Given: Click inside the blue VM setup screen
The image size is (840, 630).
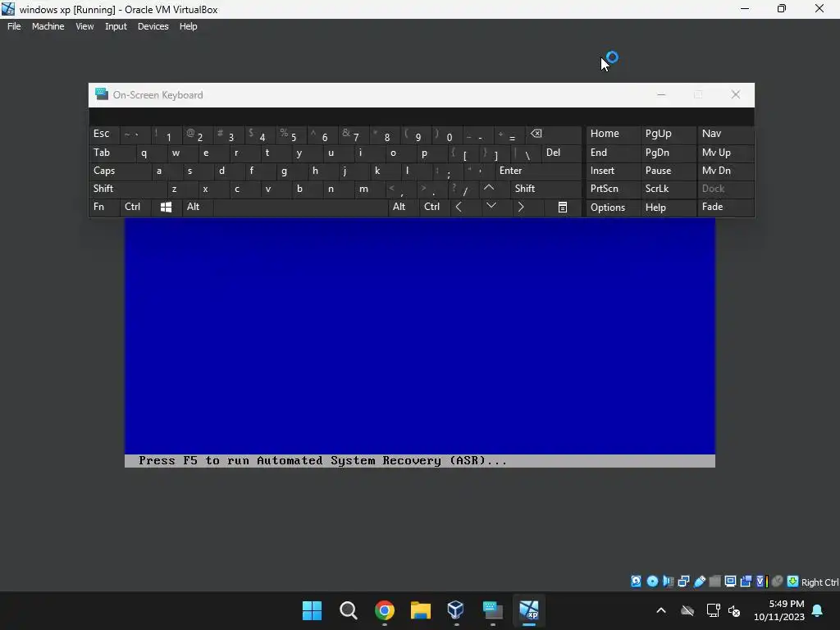Looking at the screenshot, I should tap(419, 336).
